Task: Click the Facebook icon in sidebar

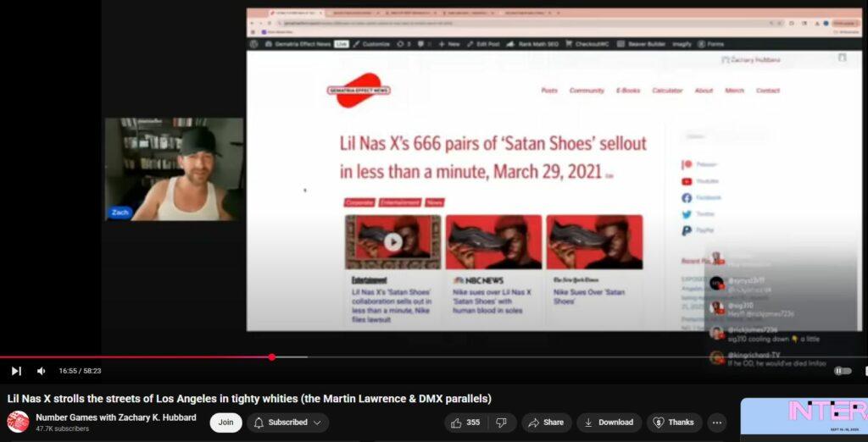Action: [687, 197]
